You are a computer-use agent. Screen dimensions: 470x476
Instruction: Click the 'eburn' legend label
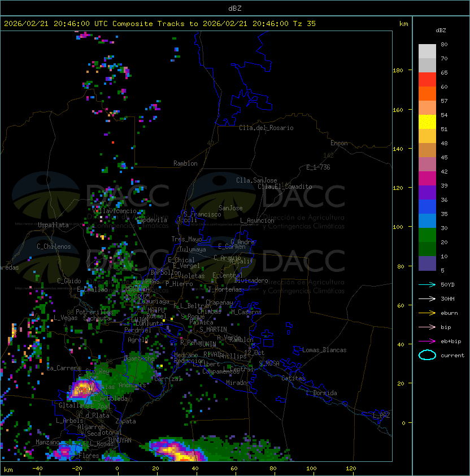(x=449, y=313)
